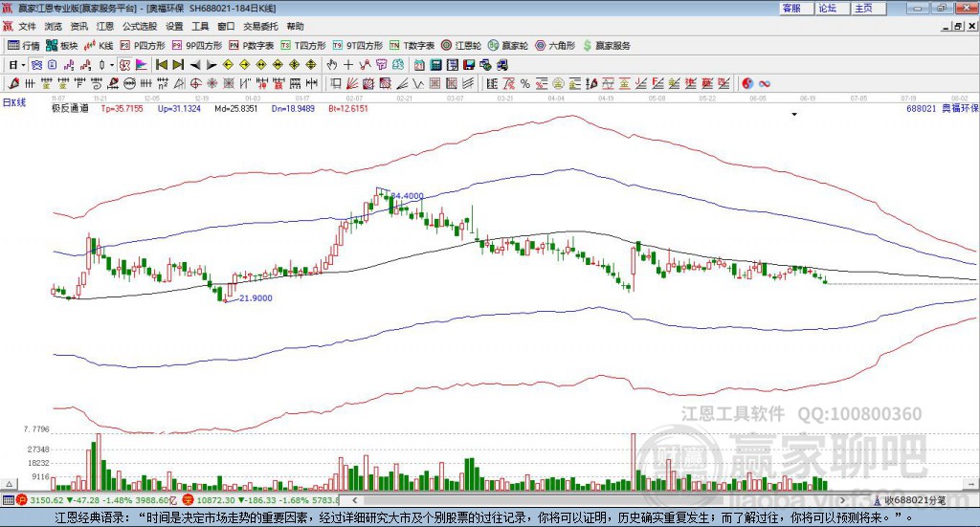Click the blue infinity symbol icon
This screenshot has width=980, height=527.
pyautogui.click(x=765, y=83)
